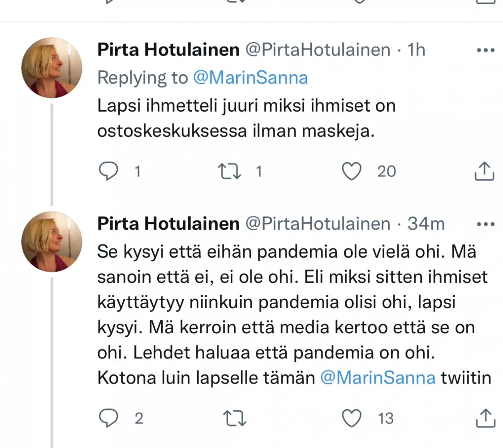Open the @MarinSanna mention in tweet text
Screen dimensions: 503x448
[378, 378]
